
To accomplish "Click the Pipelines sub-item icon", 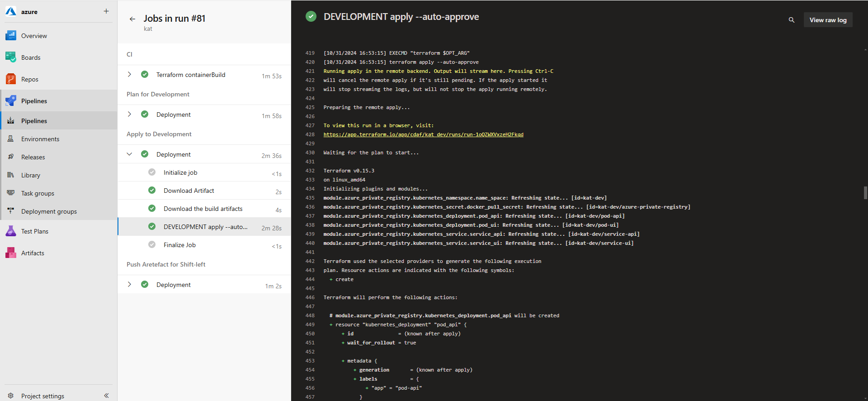I will (11, 121).
